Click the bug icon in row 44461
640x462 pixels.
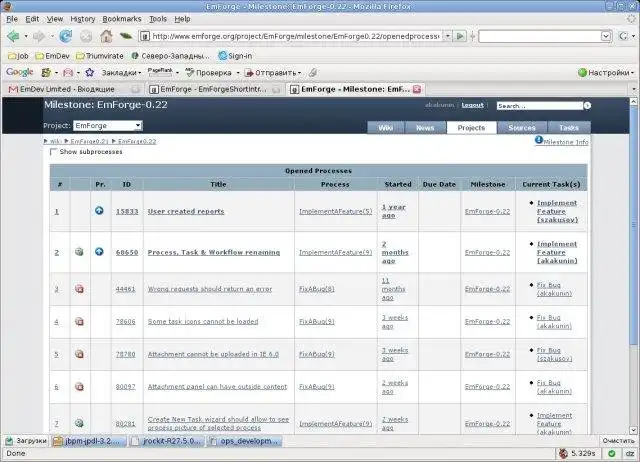point(80,289)
